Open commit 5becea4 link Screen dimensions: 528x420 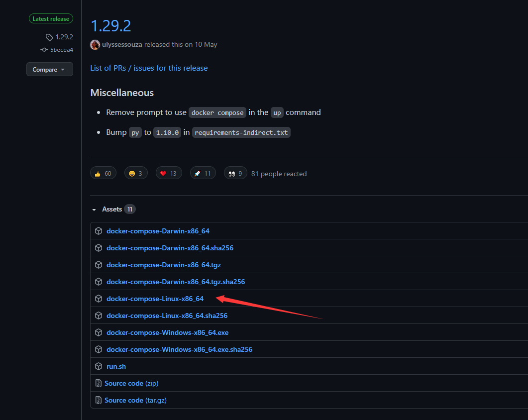tap(62, 50)
